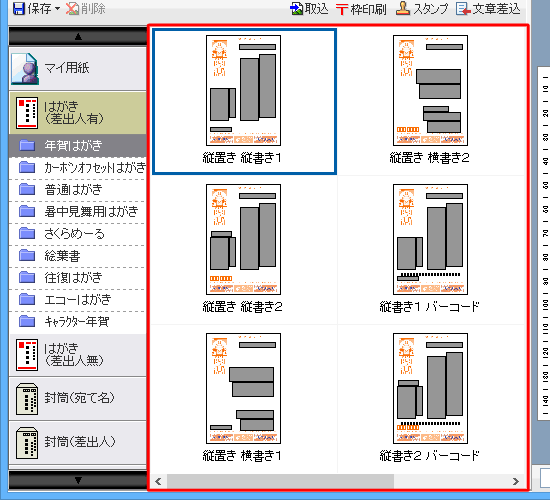
Task: Select the マイ用紙 category
Action: tap(78, 68)
